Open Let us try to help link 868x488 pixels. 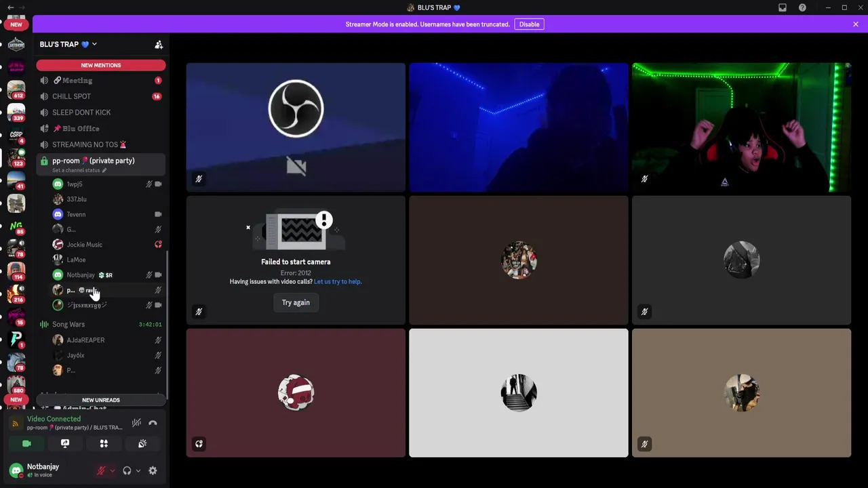(338, 281)
